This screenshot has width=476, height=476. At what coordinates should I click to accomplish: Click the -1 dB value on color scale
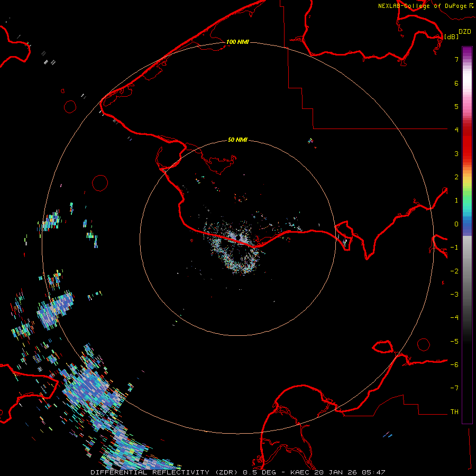click(x=454, y=248)
